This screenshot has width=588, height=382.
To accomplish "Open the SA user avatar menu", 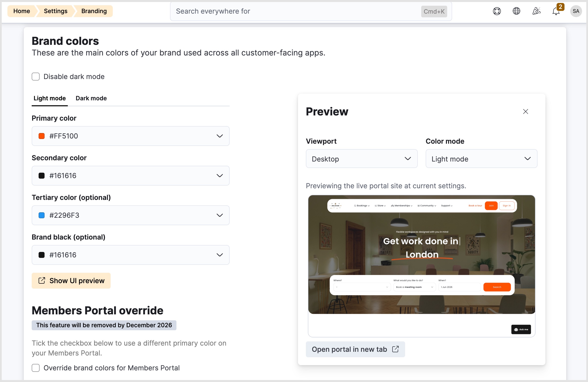I will coord(576,11).
